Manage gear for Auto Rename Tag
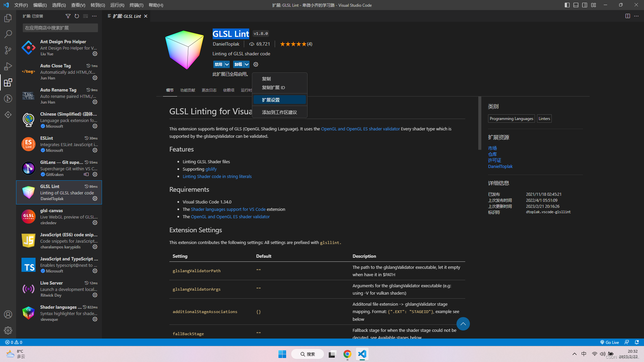This screenshot has height=362, width=644. tap(95, 102)
